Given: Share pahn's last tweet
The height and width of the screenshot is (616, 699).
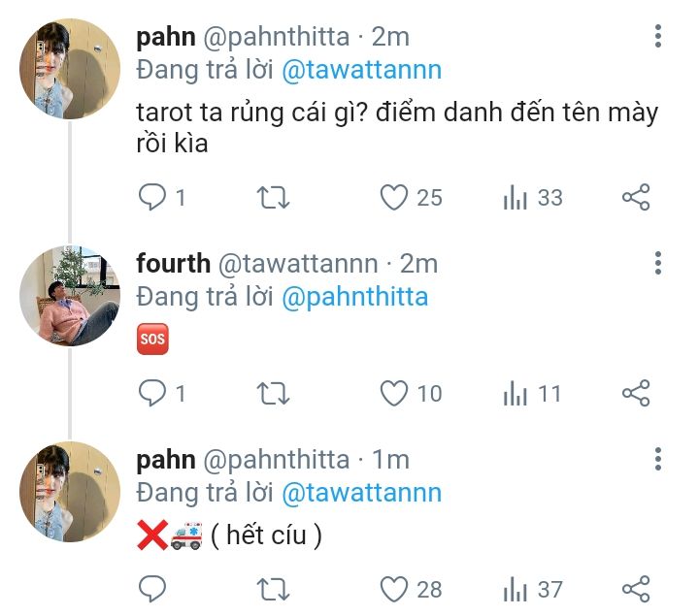Looking at the screenshot, I should 635,588.
